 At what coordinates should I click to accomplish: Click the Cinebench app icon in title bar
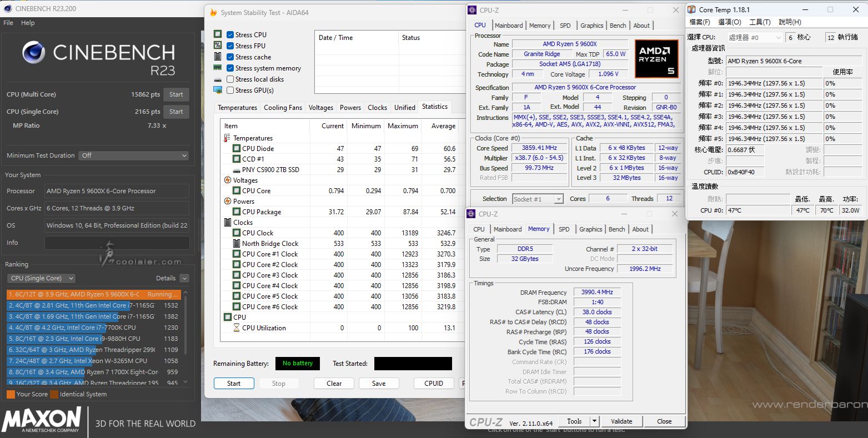[x=7, y=8]
